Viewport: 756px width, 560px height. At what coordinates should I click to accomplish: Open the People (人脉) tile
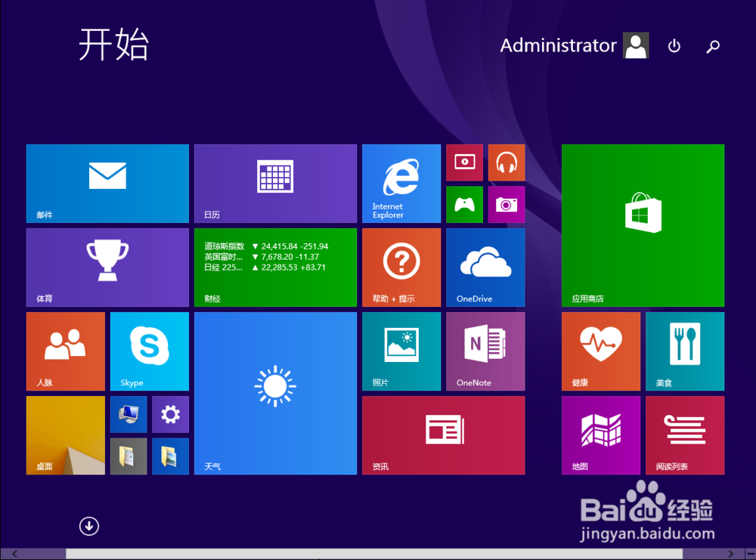(x=66, y=351)
